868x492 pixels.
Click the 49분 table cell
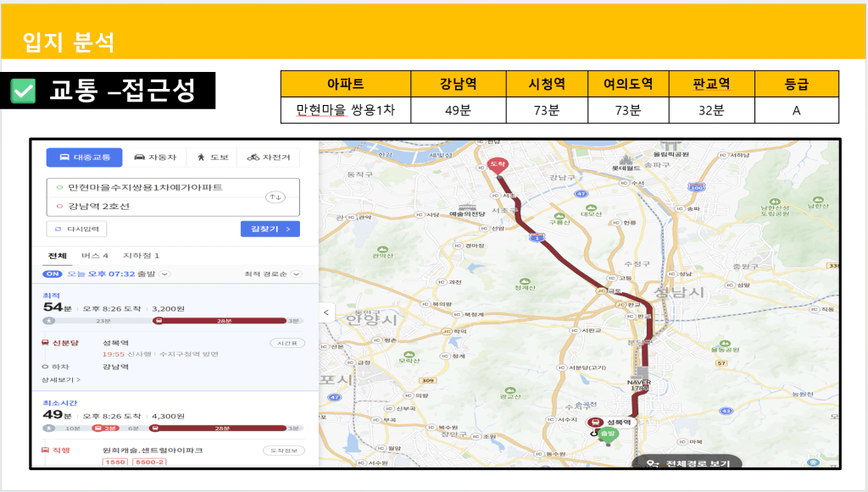click(459, 110)
